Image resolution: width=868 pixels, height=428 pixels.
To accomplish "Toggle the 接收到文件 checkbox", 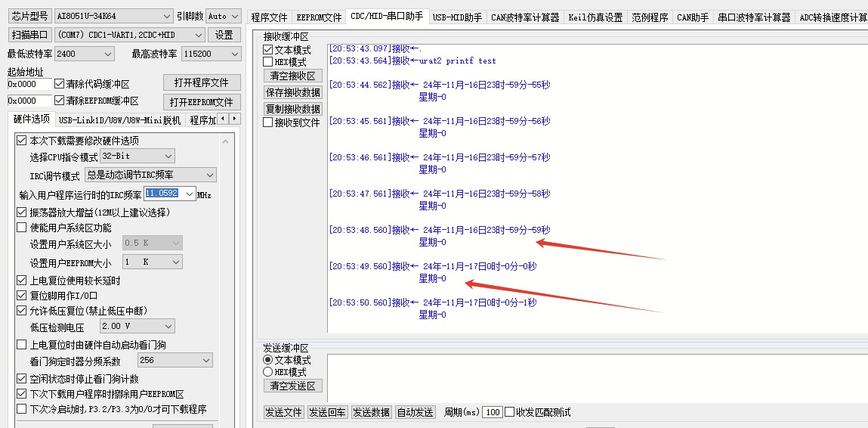I will click(268, 123).
